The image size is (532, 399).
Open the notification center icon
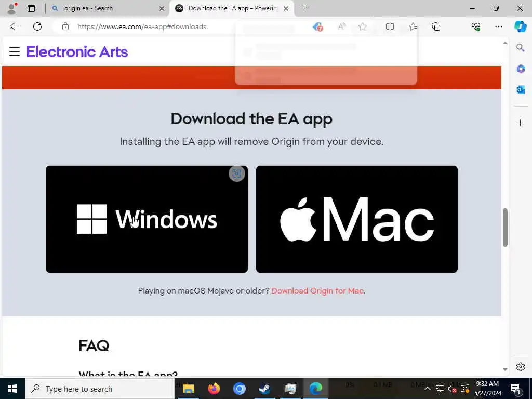pyautogui.click(x=516, y=389)
